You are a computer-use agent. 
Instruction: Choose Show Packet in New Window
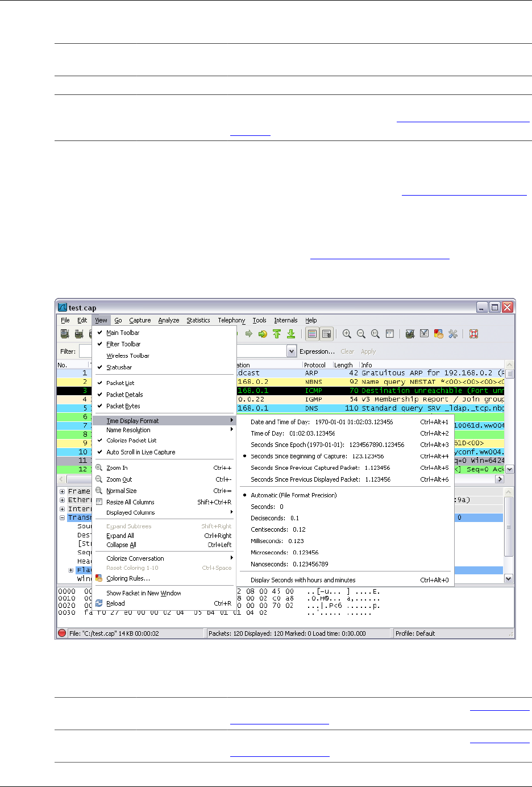164,593
